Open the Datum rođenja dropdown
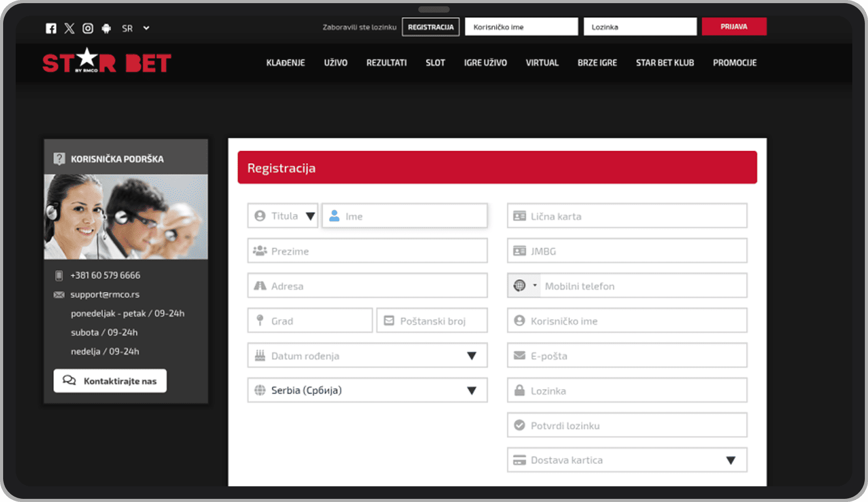This screenshot has width=868, height=502. coord(368,356)
